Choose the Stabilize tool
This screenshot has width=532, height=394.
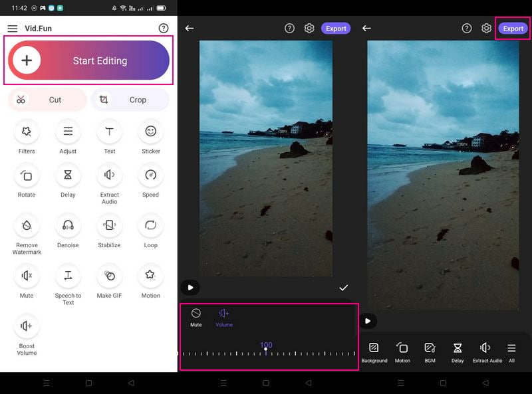coord(109,226)
